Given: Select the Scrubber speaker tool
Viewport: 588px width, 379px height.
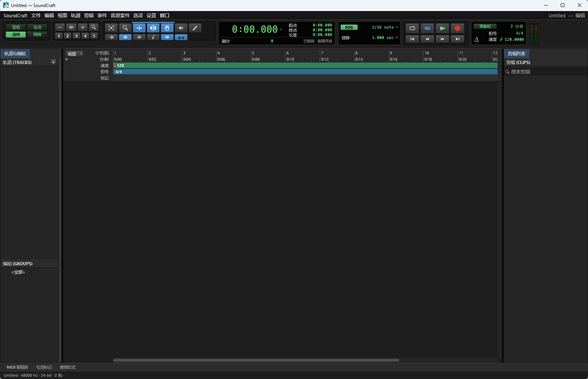Looking at the screenshot, I should (x=181, y=28).
